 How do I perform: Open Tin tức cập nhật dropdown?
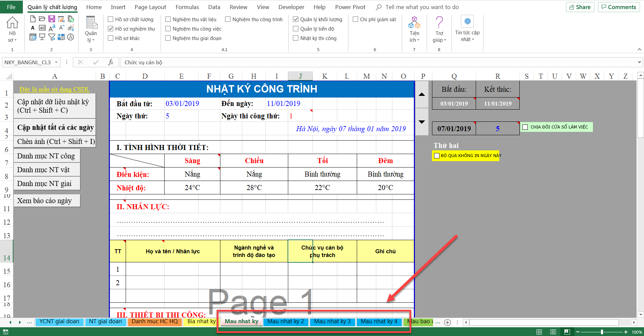[x=467, y=29]
